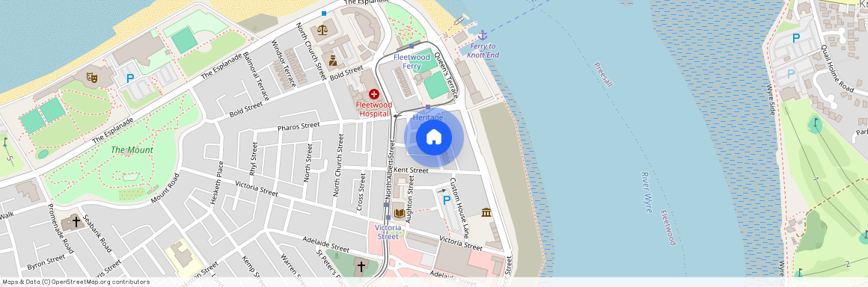Click the Fleetwood Ferry label
This screenshot has height=287, width=868.
click(x=412, y=61)
